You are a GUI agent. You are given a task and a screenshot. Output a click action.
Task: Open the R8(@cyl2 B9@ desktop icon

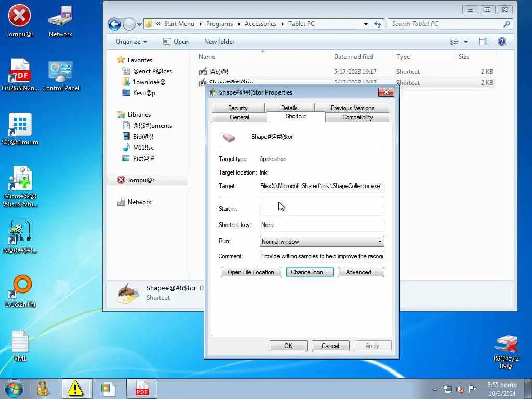coord(506,352)
